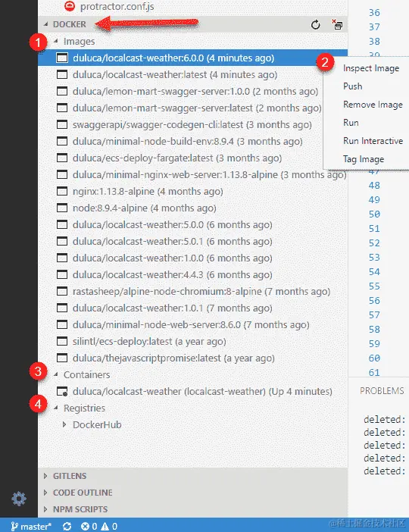
Task: Click image icon for node:8.9.4-alpine
Action: click(62, 208)
